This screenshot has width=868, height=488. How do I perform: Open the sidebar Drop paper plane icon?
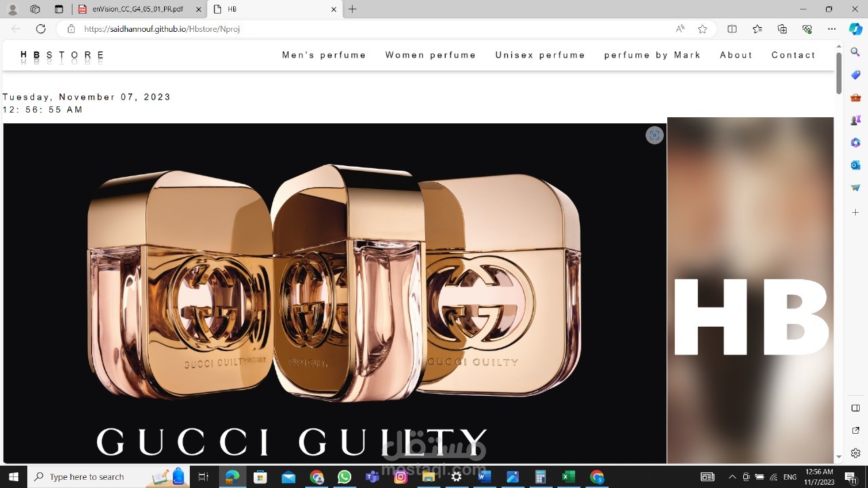[856, 188]
